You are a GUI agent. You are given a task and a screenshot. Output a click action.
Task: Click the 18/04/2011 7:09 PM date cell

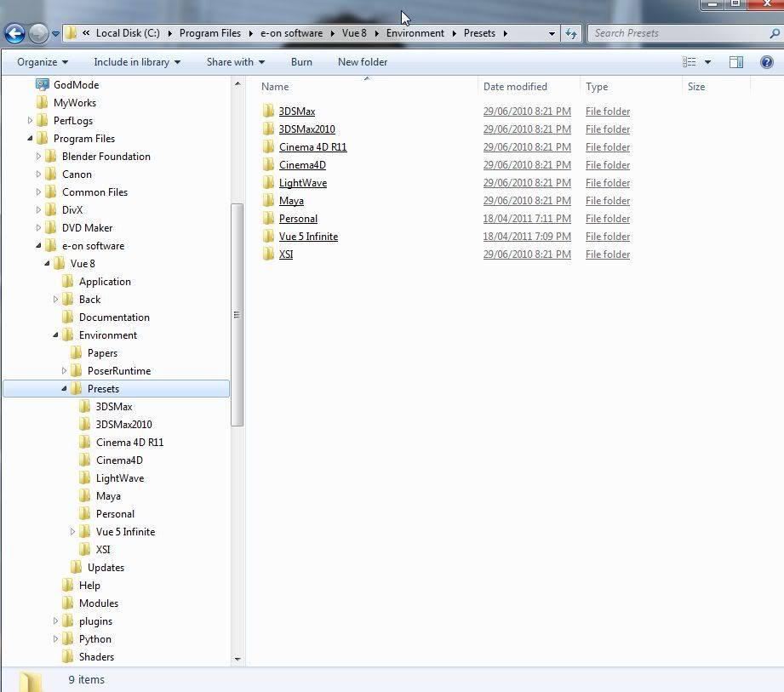[527, 236]
